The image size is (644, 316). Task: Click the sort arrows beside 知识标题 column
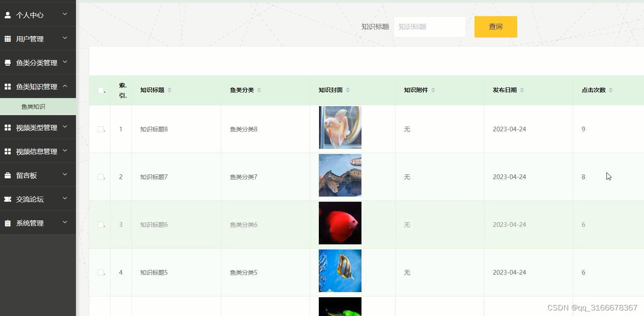(x=169, y=90)
